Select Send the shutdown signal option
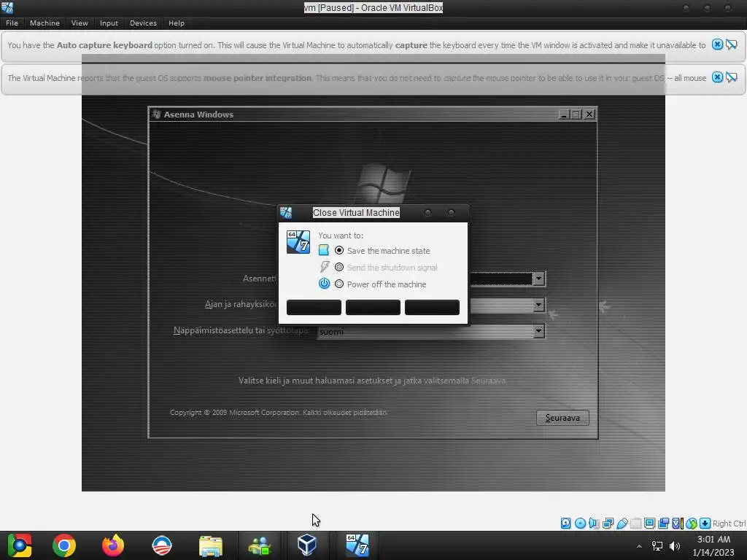 [386, 268]
